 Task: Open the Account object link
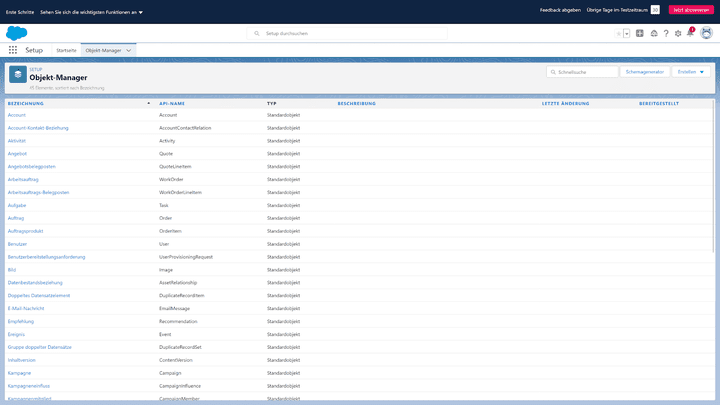tap(17, 115)
